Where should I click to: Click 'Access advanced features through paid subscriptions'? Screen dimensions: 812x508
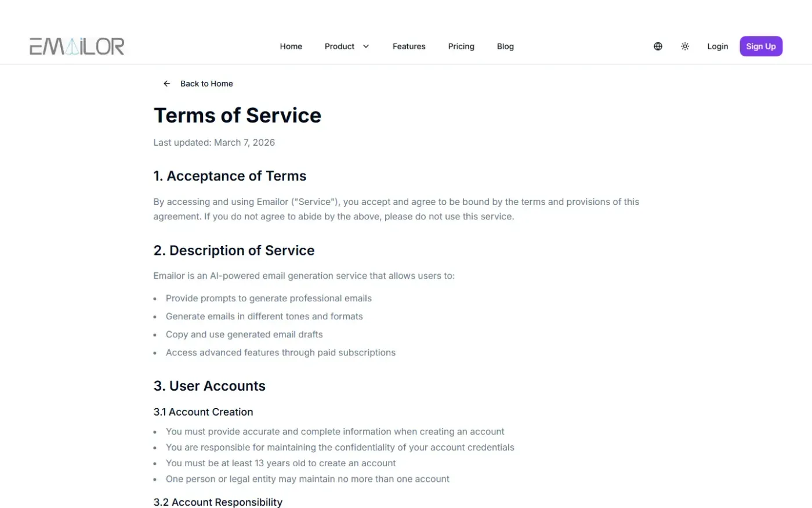tap(281, 352)
